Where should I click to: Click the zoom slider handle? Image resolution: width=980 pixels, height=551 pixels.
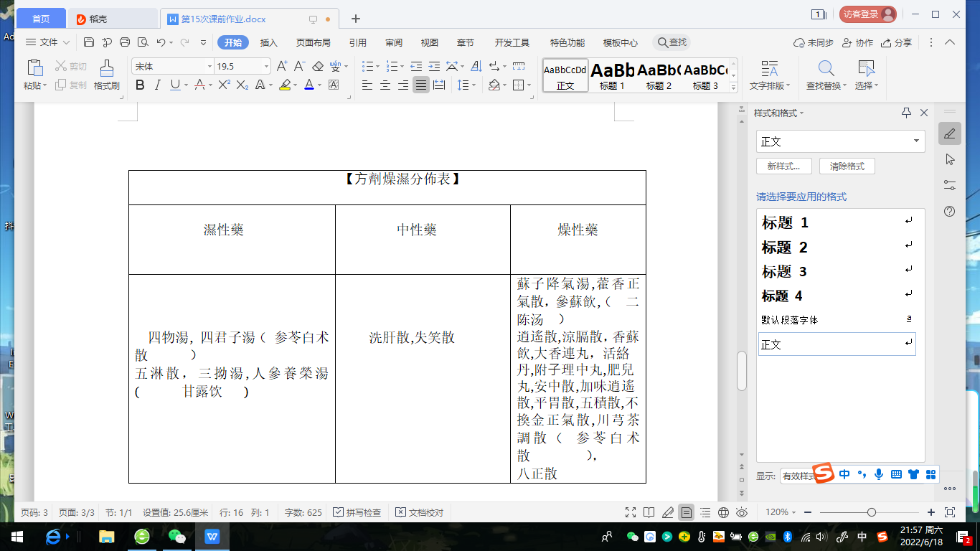pos(872,512)
